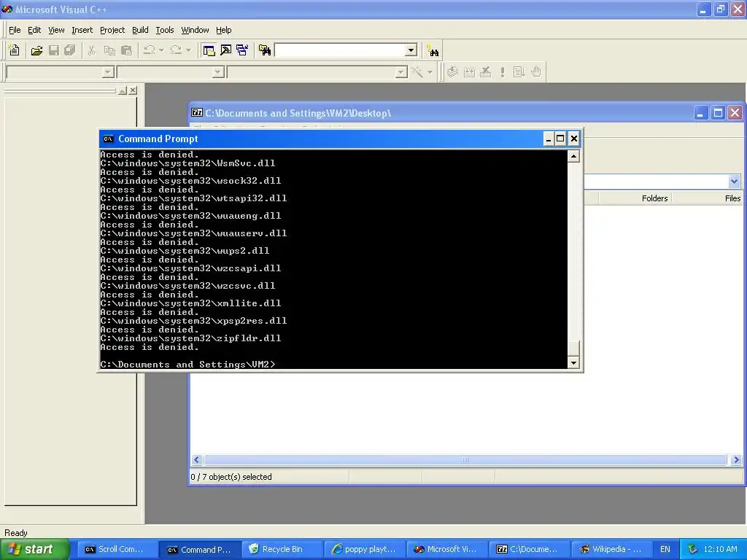Viewport: 747px width, 560px height.
Task: Open the Redo history dropdown arrow
Action: pyautogui.click(x=189, y=50)
